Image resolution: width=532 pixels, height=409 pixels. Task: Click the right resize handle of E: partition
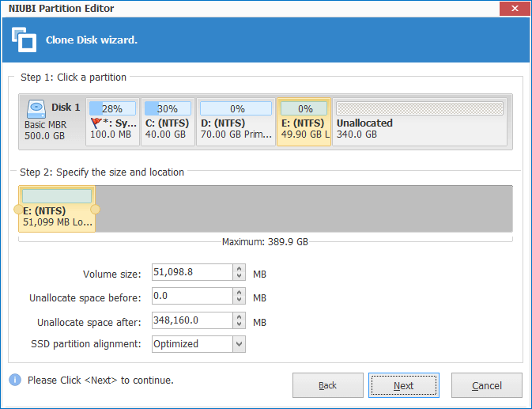tap(95, 210)
